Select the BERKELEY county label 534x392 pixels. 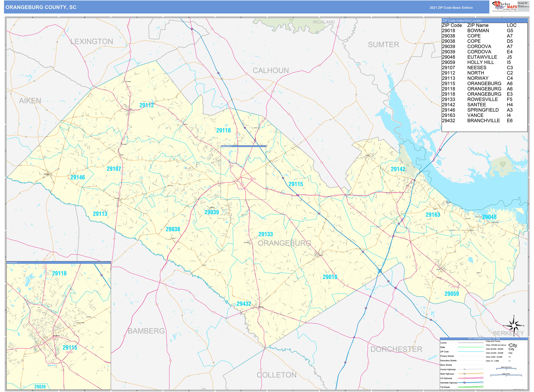point(508,333)
